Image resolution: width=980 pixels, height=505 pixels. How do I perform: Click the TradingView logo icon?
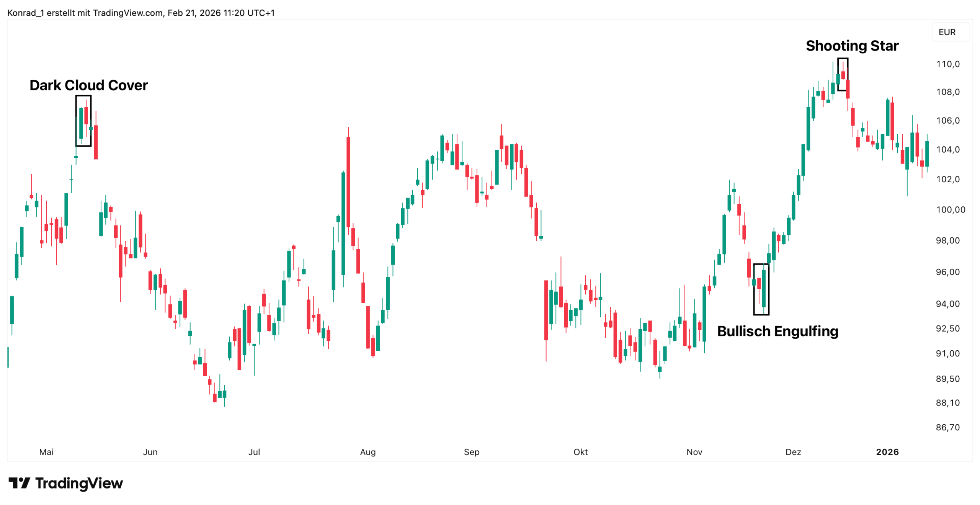pyautogui.click(x=19, y=483)
